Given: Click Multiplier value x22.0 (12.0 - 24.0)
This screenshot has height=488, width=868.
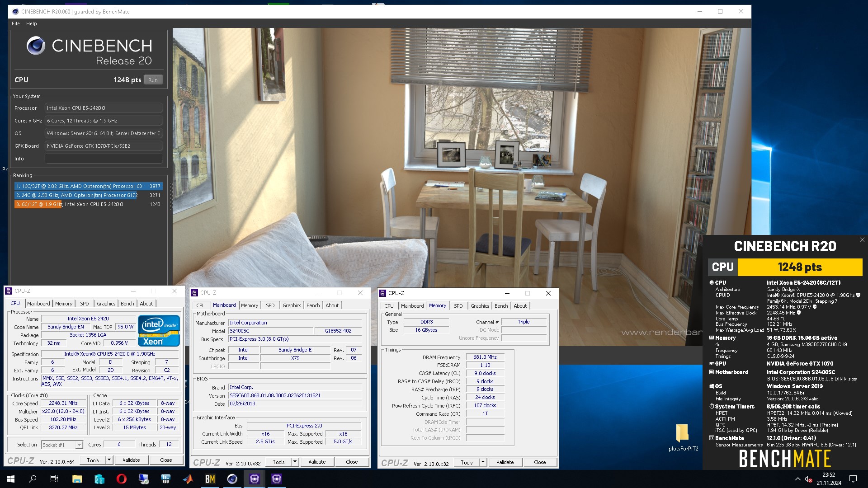Looking at the screenshot, I should [x=63, y=412].
